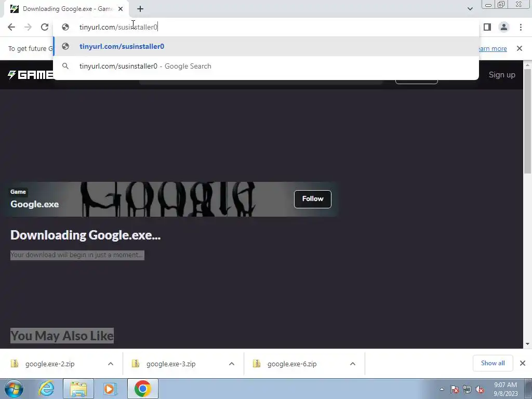This screenshot has width=532, height=399.
Task: Choose the tinyurl.com/susinstaller0 URL suggestion
Action: 266,46
